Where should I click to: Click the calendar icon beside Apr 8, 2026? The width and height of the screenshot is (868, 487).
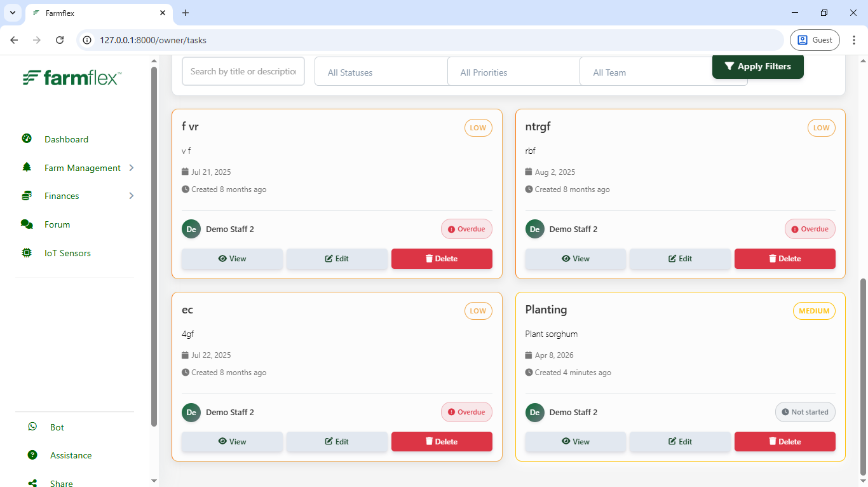pyautogui.click(x=529, y=355)
